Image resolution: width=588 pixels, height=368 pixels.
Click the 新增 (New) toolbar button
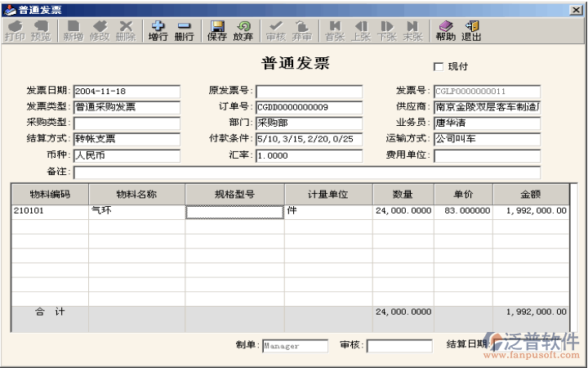coord(73,30)
